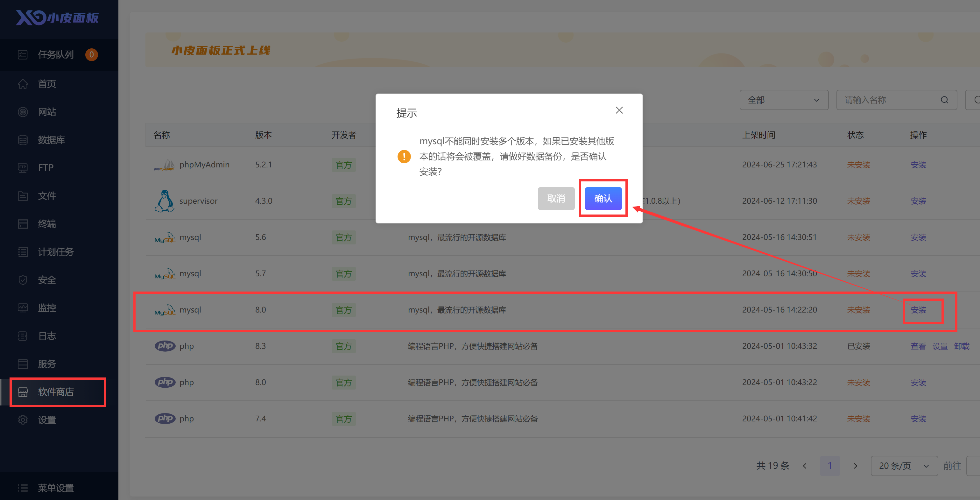Click 设置 link for php 8.3
This screenshot has height=500, width=980.
coord(940,346)
